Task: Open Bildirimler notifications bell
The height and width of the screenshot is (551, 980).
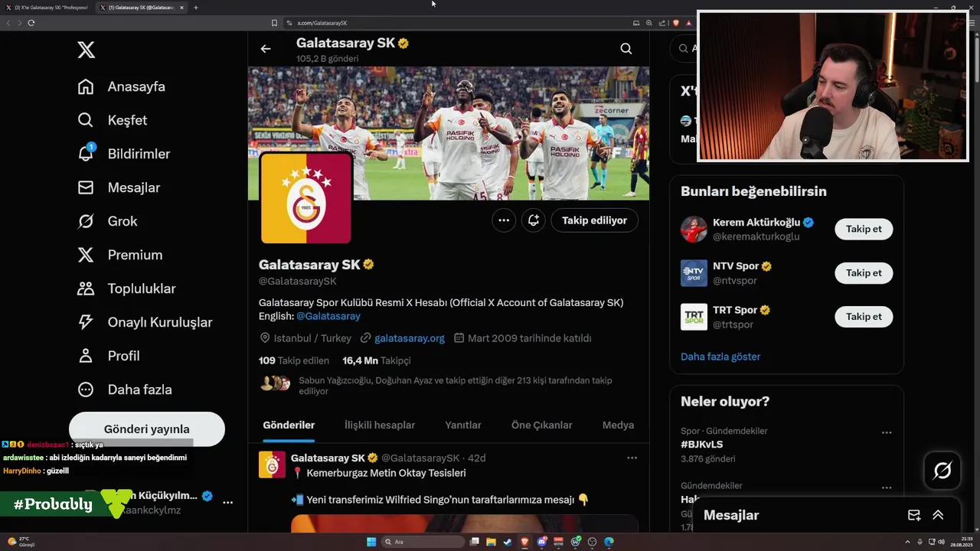Action: tap(86, 153)
